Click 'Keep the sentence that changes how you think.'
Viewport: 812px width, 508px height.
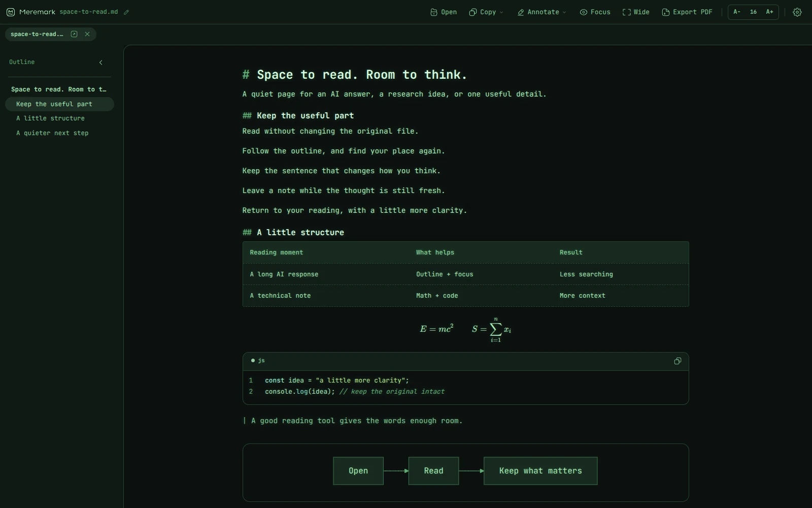click(342, 171)
